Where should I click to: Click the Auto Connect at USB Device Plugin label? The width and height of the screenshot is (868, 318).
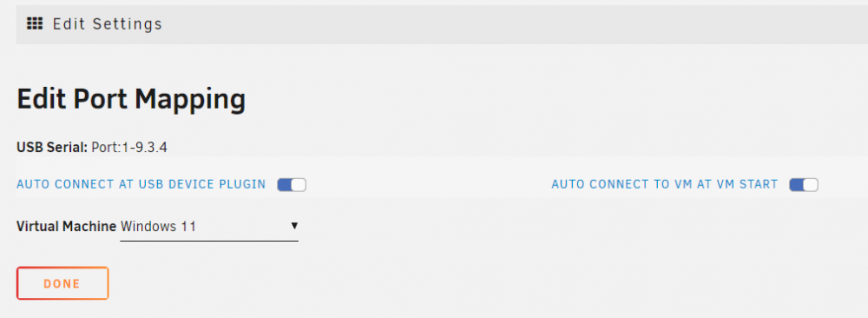(x=141, y=184)
